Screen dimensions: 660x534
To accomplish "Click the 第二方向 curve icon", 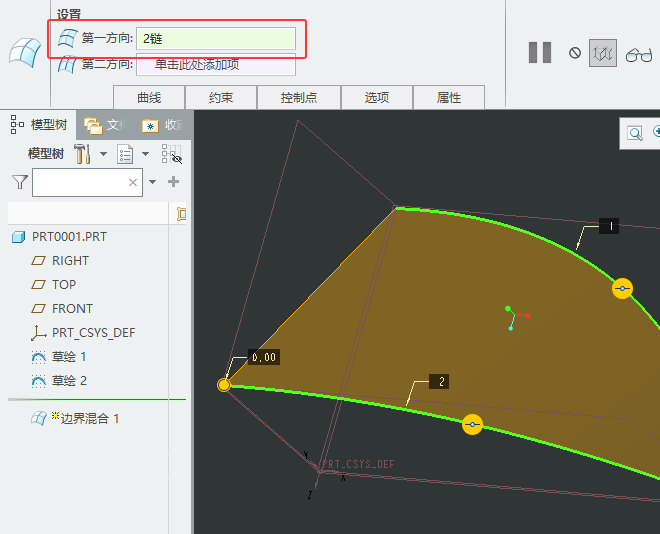I will [67, 64].
